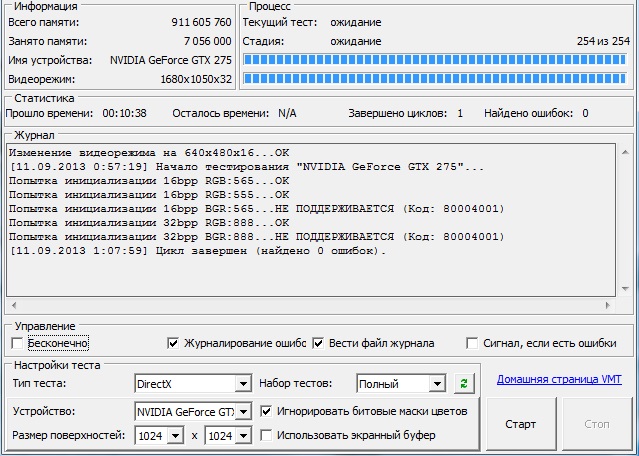Viewport: 639px width, 456px height.
Task: Click the upper blue progress bar
Action: (435, 59)
